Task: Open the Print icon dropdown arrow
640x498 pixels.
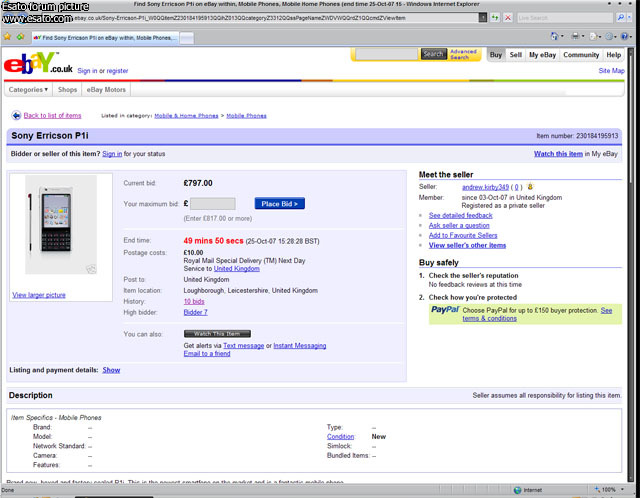Action: (x=582, y=36)
